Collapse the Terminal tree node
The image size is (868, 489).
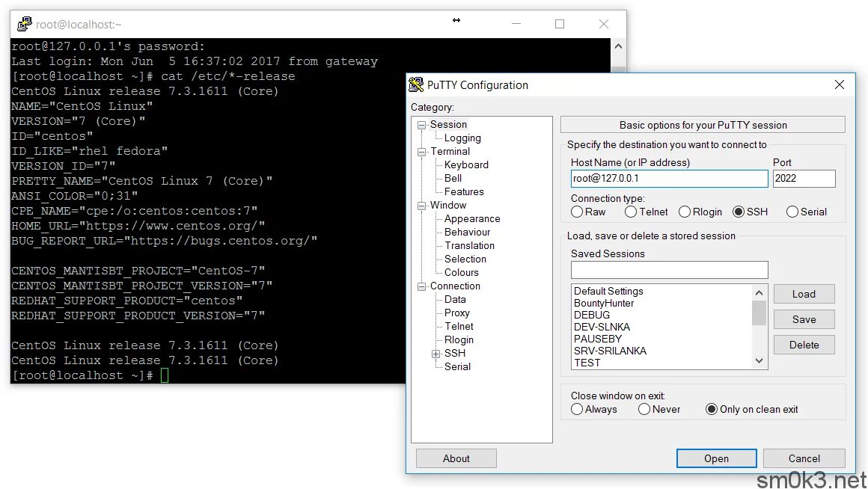coord(422,152)
